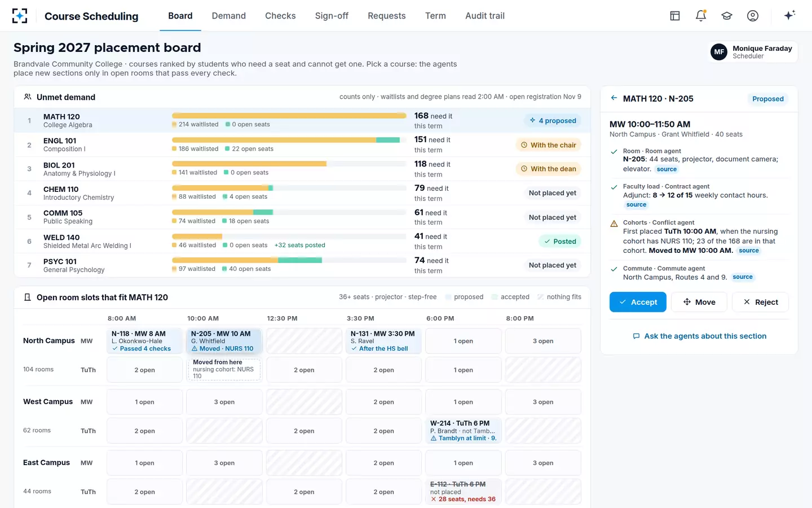Open the layout panel icon in header
The height and width of the screenshot is (508, 812).
tap(675, 16)
